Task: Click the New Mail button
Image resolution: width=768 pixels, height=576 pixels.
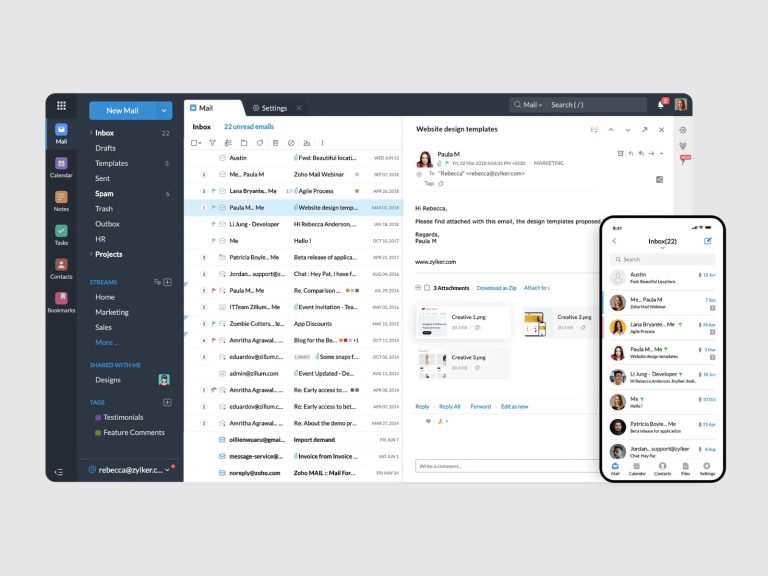Action: pos(122,111)
